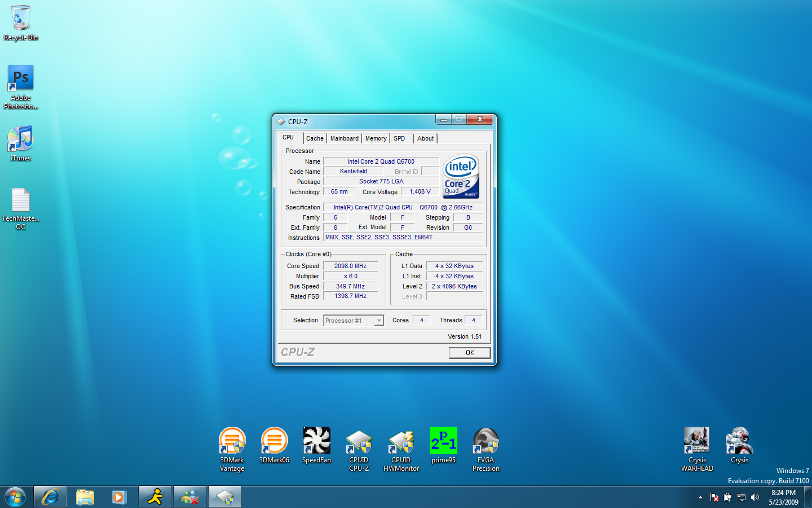Switch to the About tab
Image resolution: width=812 pixels, height=508 pixels.
pos(426,138)
